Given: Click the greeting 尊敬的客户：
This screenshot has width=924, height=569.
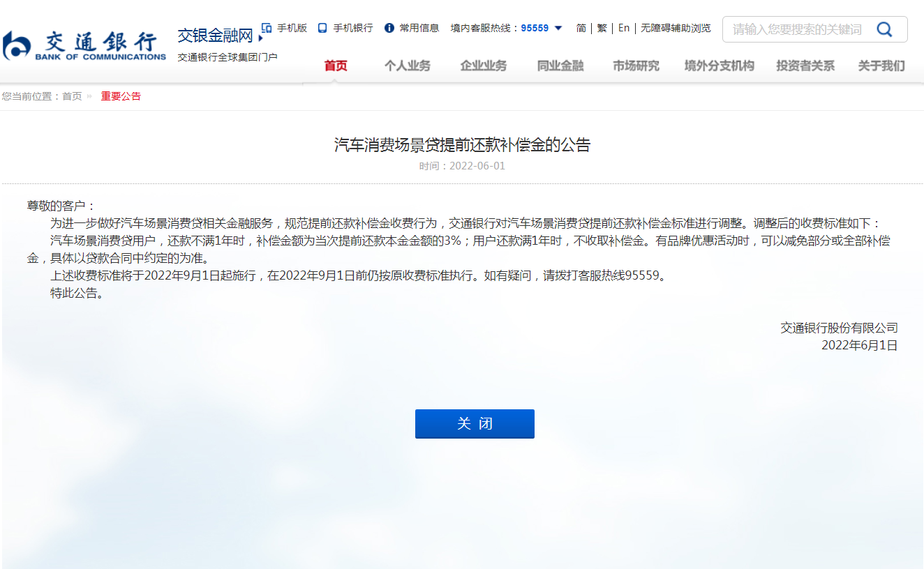Looking at the screenshot, I should point(61,206).
